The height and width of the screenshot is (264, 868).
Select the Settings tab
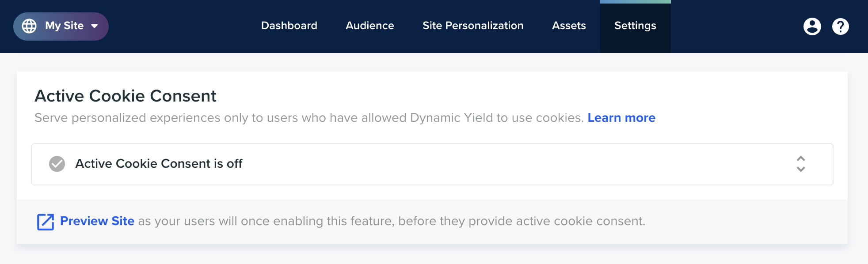(635, 26)
